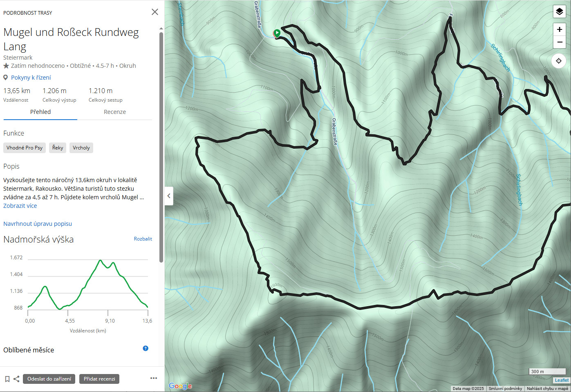Select the Řeky feature tag

click(x=58, y=148)
